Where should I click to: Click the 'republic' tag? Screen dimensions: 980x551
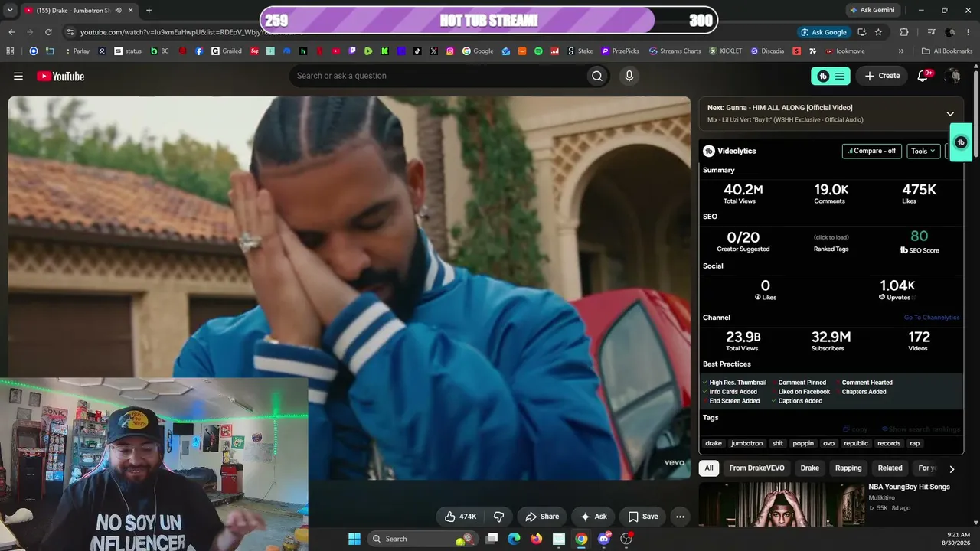coord(856,443)
